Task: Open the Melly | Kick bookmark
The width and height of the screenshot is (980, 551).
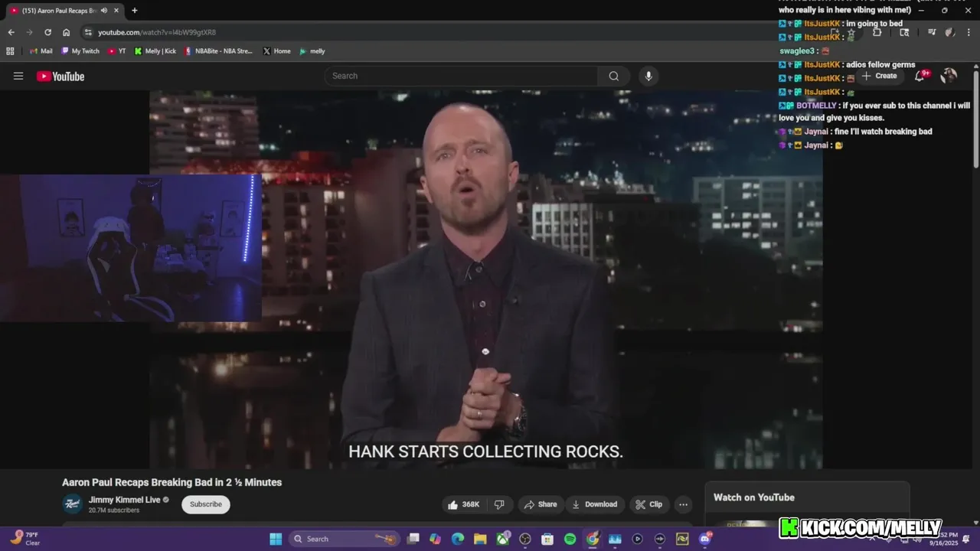Action: point(155,51)
